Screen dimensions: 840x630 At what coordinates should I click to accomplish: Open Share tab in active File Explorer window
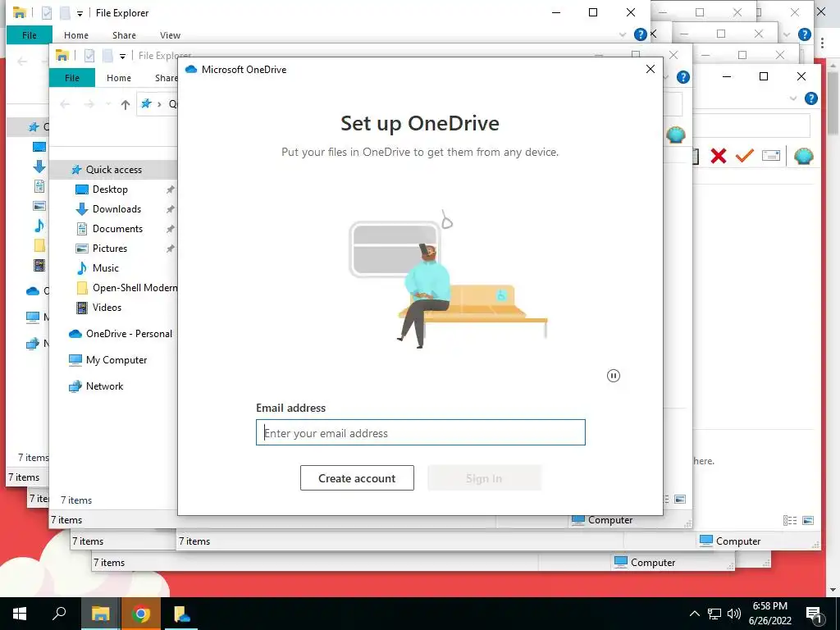pos(124,34)
